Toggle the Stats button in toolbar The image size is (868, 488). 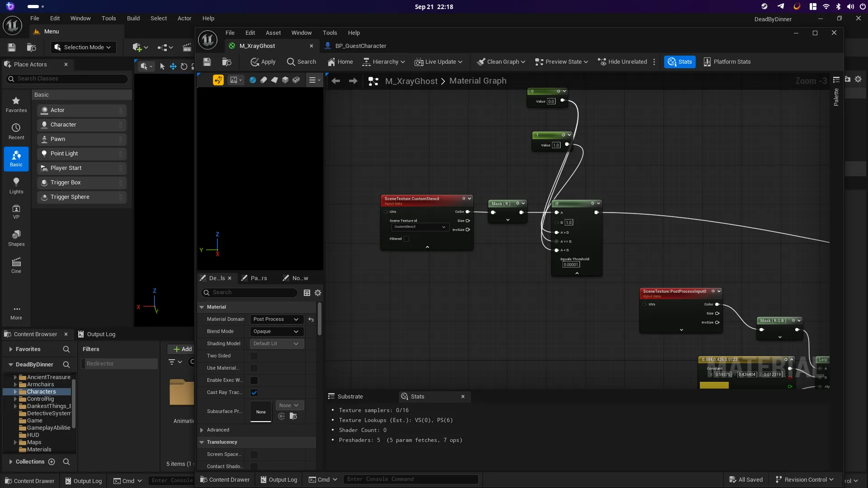(x=680, y=62)
